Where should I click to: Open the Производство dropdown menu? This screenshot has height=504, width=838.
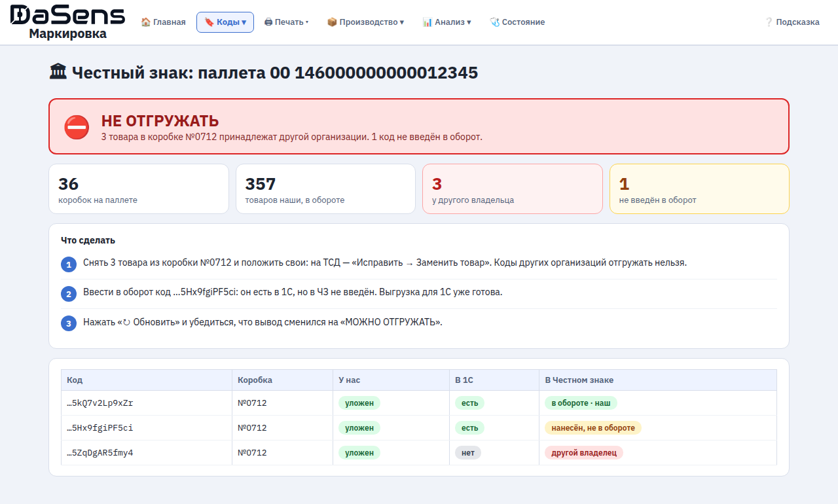[365, 22]
